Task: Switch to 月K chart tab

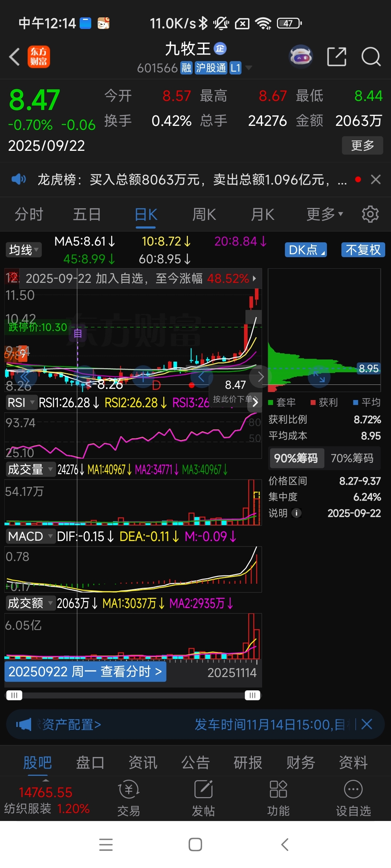Action: [263, 214]
